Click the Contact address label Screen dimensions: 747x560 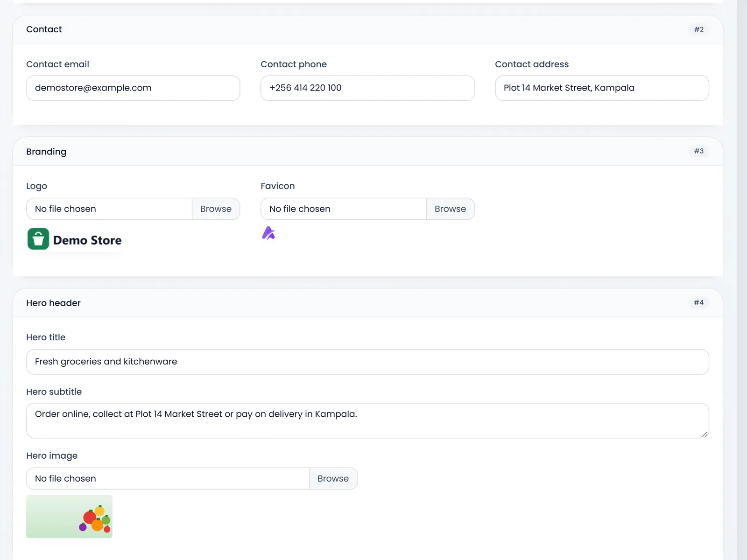click(x=532, y=64)
